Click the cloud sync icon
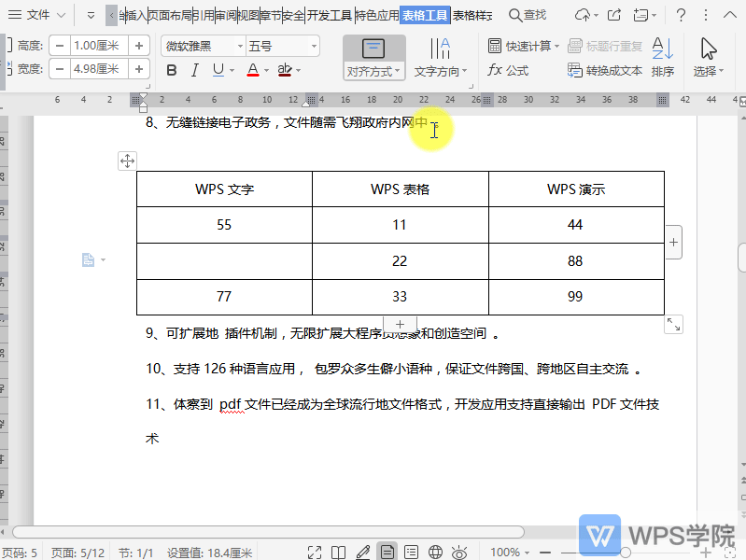This screenshot has width=746, height=560. [583, 15]
